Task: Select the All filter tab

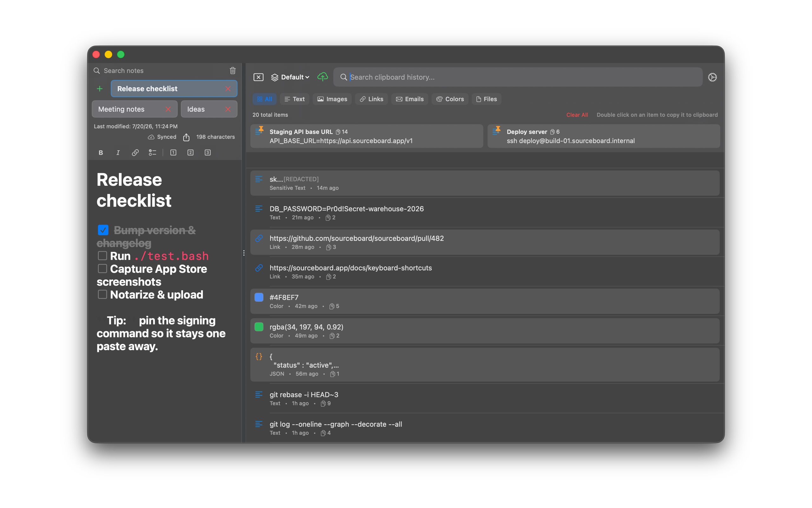Action: (x=265, y=99)
